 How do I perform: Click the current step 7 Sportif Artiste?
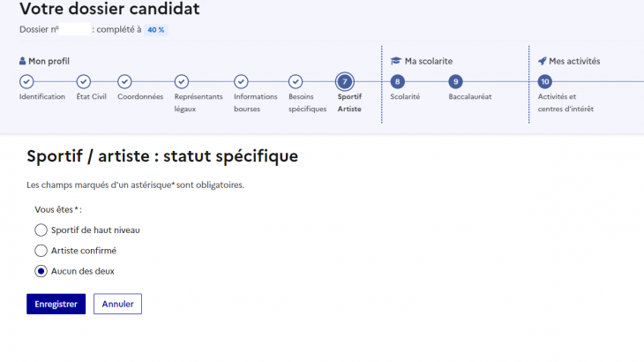(343, 81)
